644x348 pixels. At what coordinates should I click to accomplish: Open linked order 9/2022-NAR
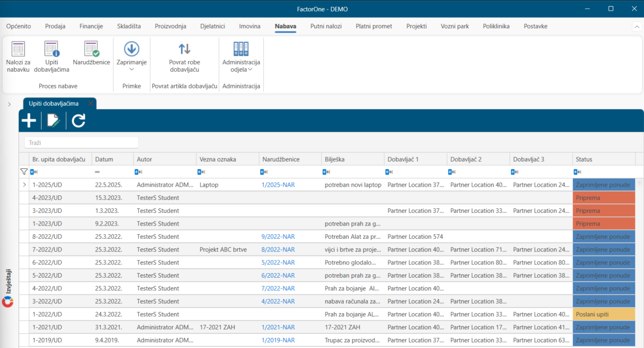(278, 237)
